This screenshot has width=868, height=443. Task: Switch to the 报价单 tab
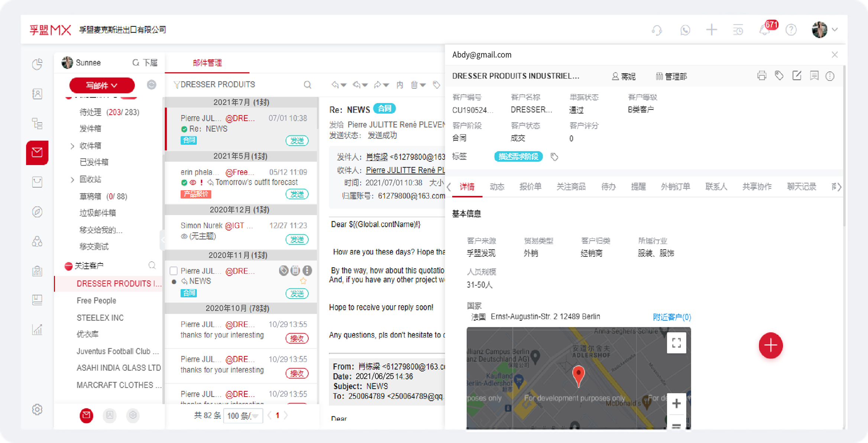[531, 187]
